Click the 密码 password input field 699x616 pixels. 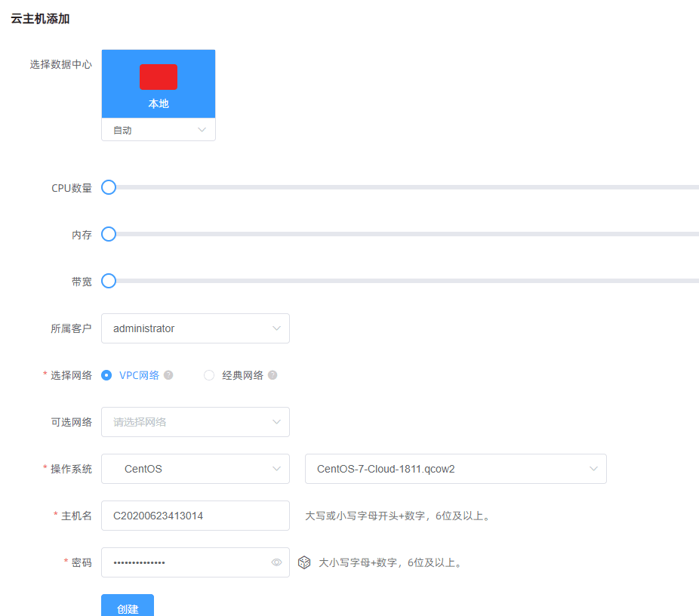[196, 562]
